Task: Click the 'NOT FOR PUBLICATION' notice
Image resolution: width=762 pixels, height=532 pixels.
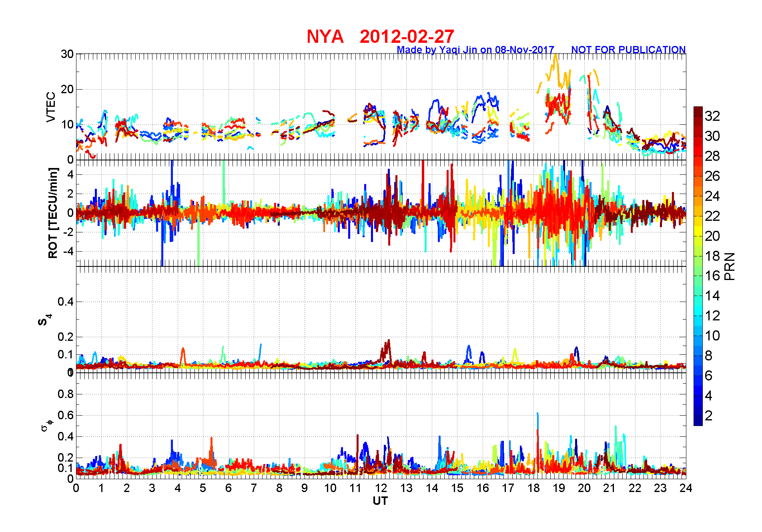Action: pos(628,50)
